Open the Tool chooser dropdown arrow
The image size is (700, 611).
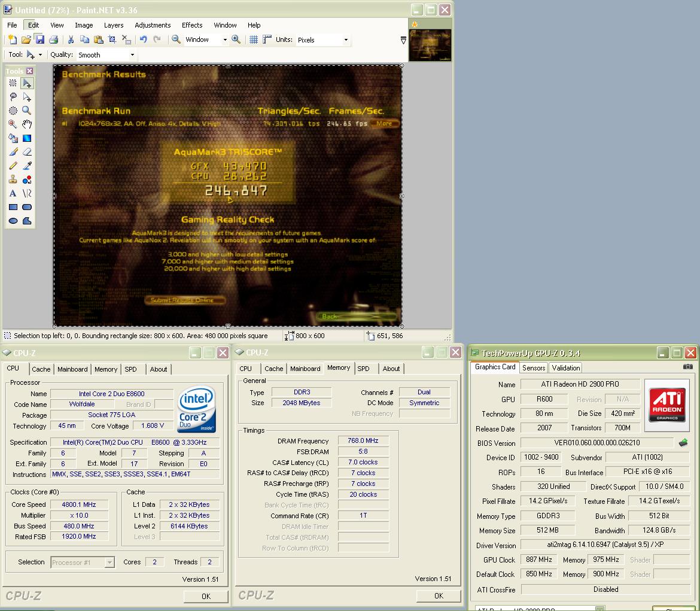point(40,55)
